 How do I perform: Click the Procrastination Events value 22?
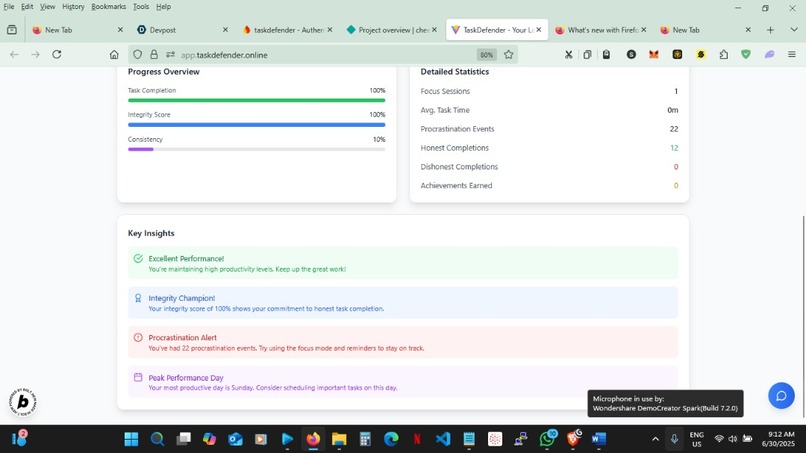[674, 129]
